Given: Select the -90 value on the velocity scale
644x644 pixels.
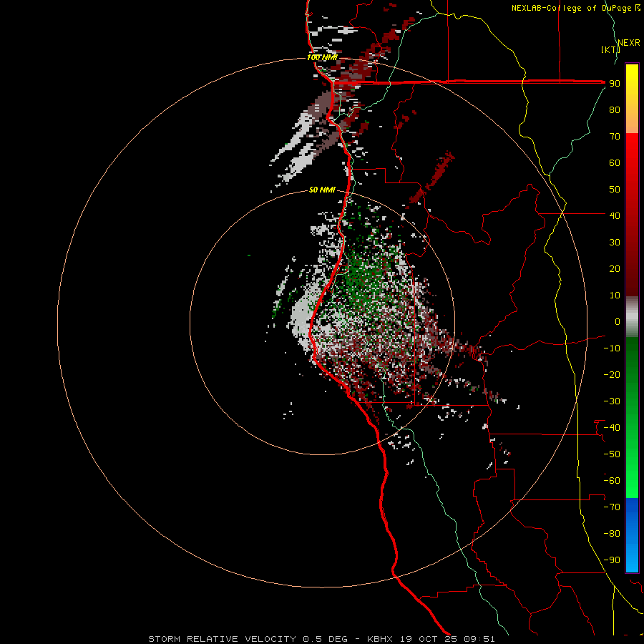Looking at the screenshot, I should 612,560.
